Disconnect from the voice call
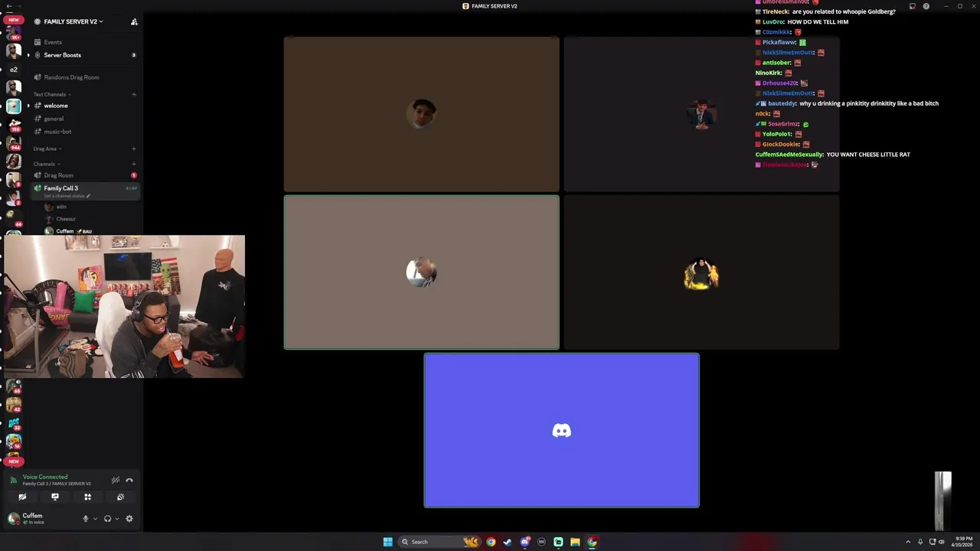Image resolution: width=980 pixels, height=551 pixels. (129, 481)
